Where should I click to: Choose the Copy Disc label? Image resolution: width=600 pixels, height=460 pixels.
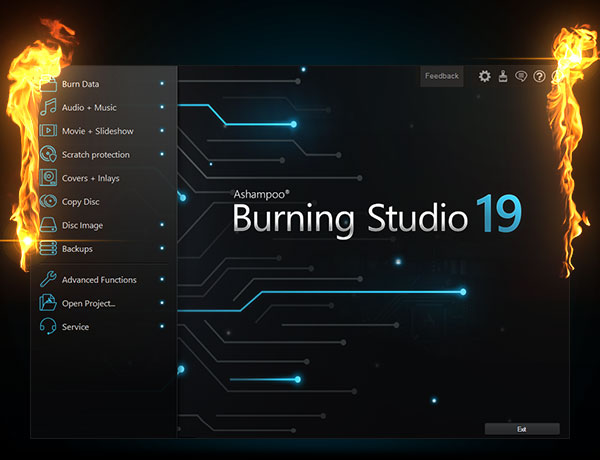(x=80, y=202)
